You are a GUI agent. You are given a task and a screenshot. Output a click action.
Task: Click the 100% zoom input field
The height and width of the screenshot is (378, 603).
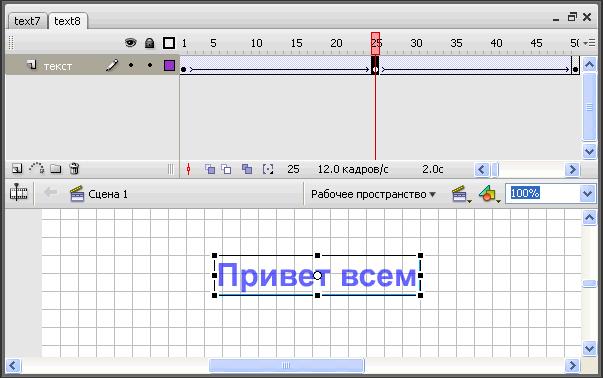tap(543, 193)
